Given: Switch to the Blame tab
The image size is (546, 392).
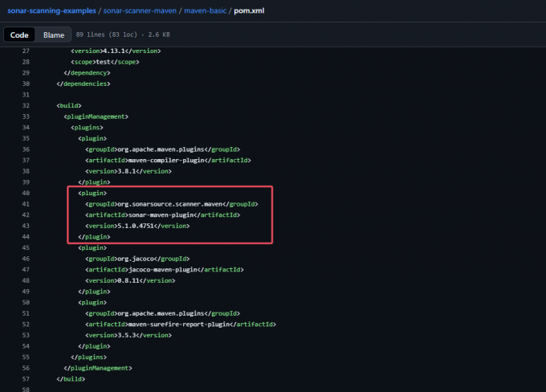Looking at the screenshot, I should (x=54, y=35).
